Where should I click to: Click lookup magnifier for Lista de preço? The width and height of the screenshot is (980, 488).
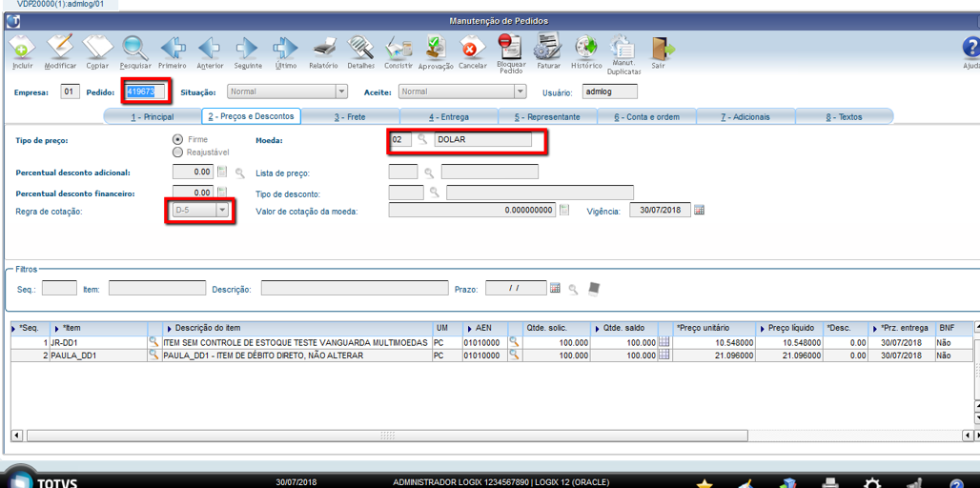(429, 172)
